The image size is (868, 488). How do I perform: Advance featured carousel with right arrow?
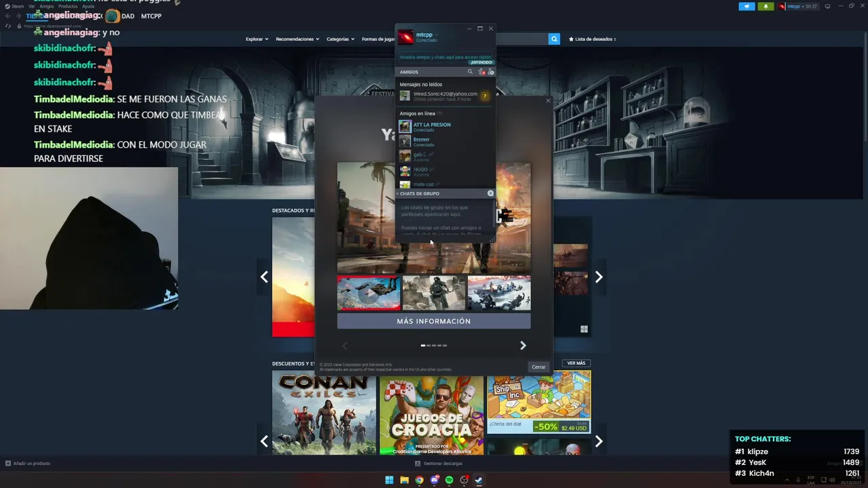(599, 277)
